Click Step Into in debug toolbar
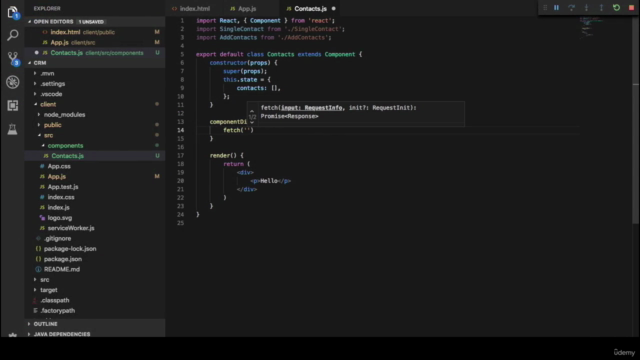The width and height of the screenshot is (640, 360). point(587,8)
